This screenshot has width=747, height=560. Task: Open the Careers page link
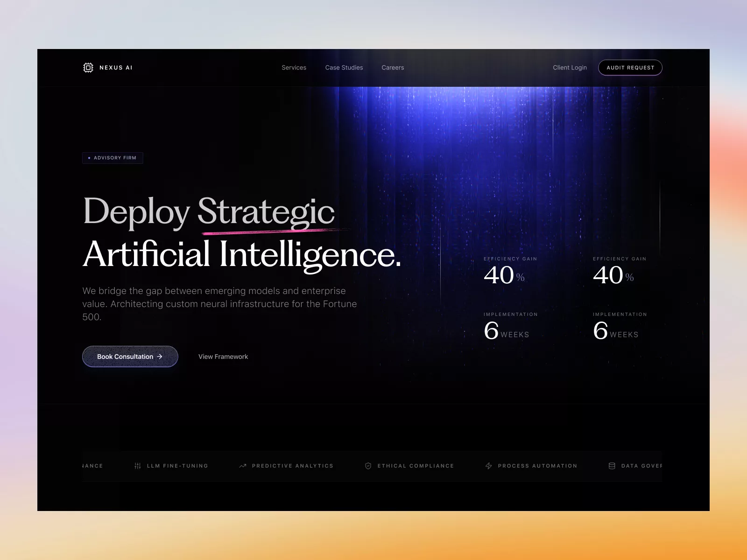click(393, 68)
